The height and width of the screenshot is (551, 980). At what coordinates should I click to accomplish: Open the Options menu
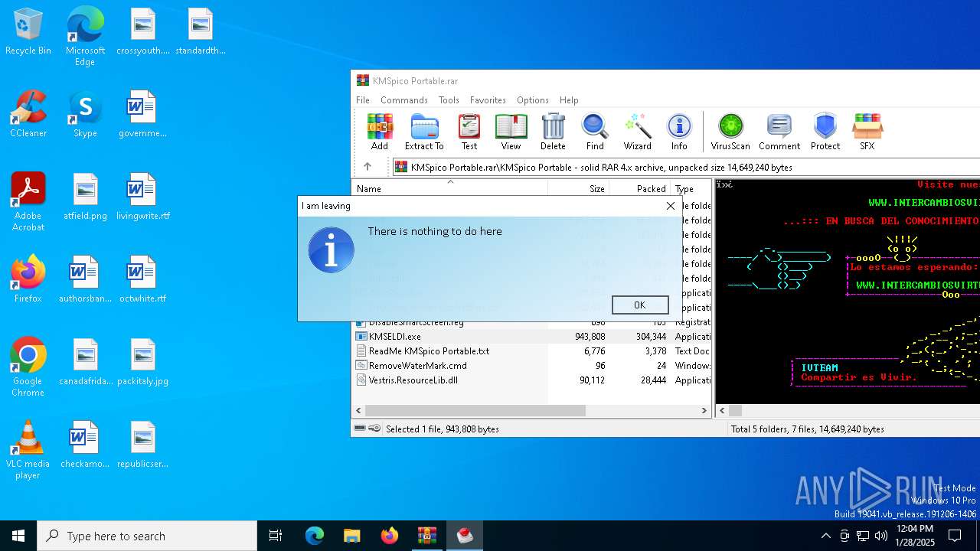click(533, 100)
